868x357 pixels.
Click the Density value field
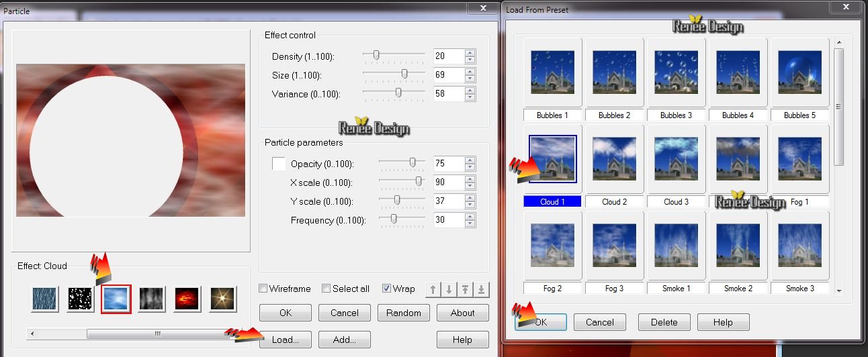pos(449,56)
